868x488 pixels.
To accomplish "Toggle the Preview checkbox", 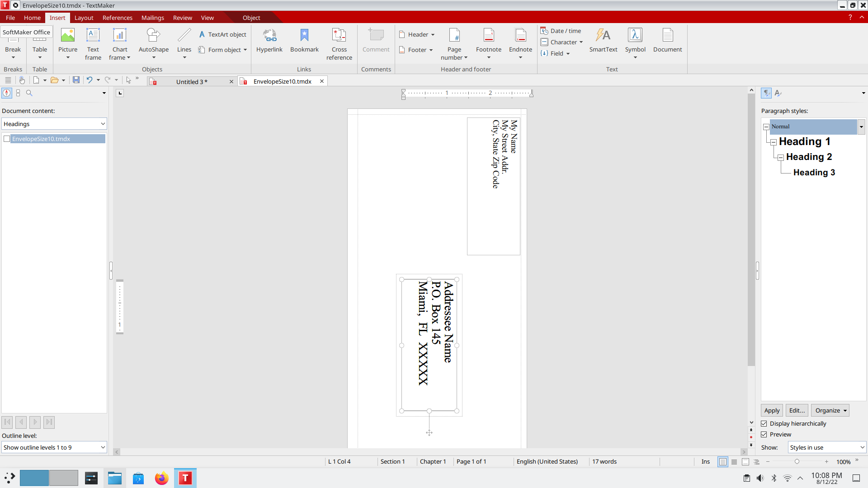I will (764, 434).
